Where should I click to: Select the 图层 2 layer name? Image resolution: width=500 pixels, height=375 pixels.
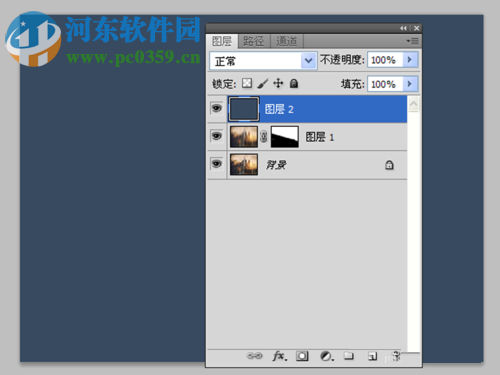[x=279, y=109]
